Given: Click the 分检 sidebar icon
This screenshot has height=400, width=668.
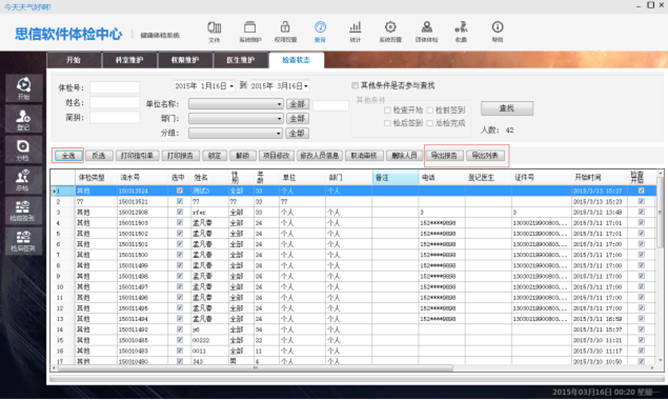Looking at the screenshot, I should click(x=23, y=150).
